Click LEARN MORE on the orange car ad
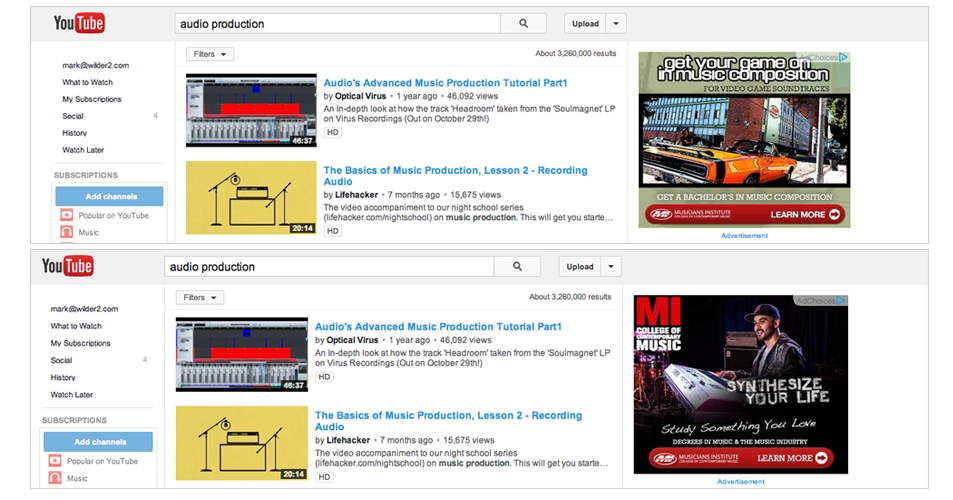Image resolution: width=953 pixels, height=500 pixels. (805, 214)
